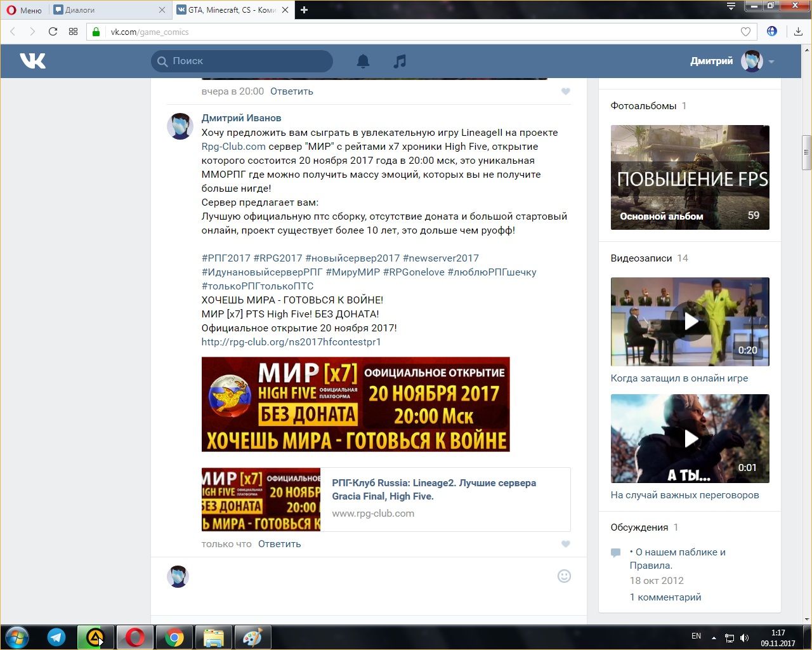Click the #newserver2017 hashtag
Viewport: 812px width, 650px height.
click(x=441, y=258)
